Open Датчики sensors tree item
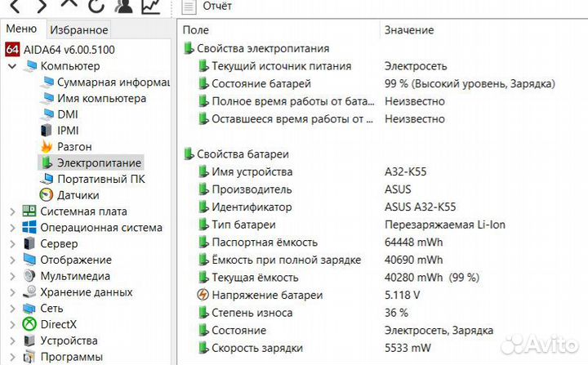Image resolution: width=588 pixels, height=365 pixels. click(x=78, y=195)
